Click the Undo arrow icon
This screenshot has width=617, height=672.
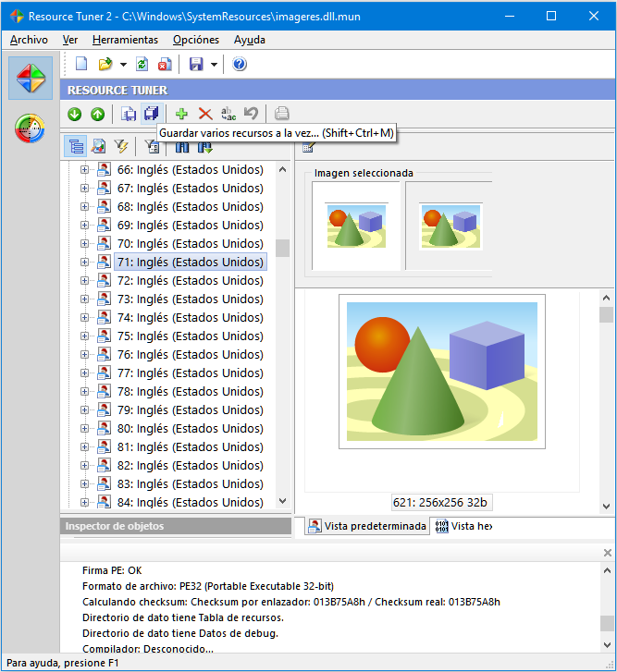[x=251, y=114]
